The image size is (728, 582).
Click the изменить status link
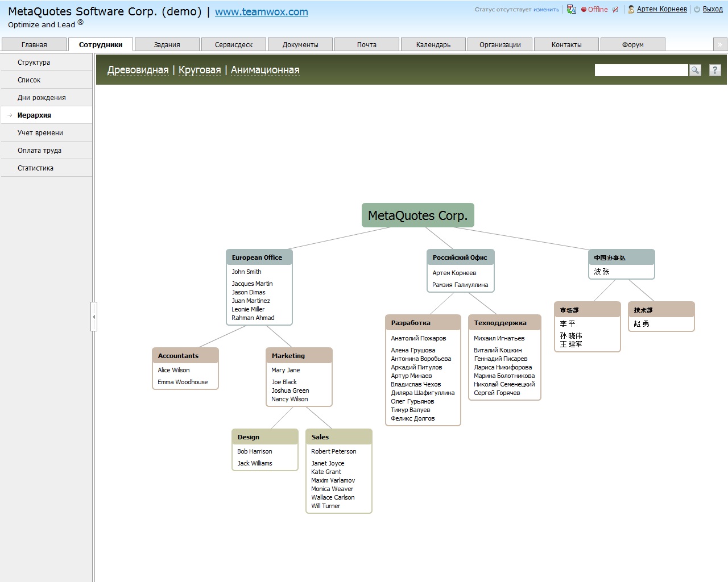546,10
